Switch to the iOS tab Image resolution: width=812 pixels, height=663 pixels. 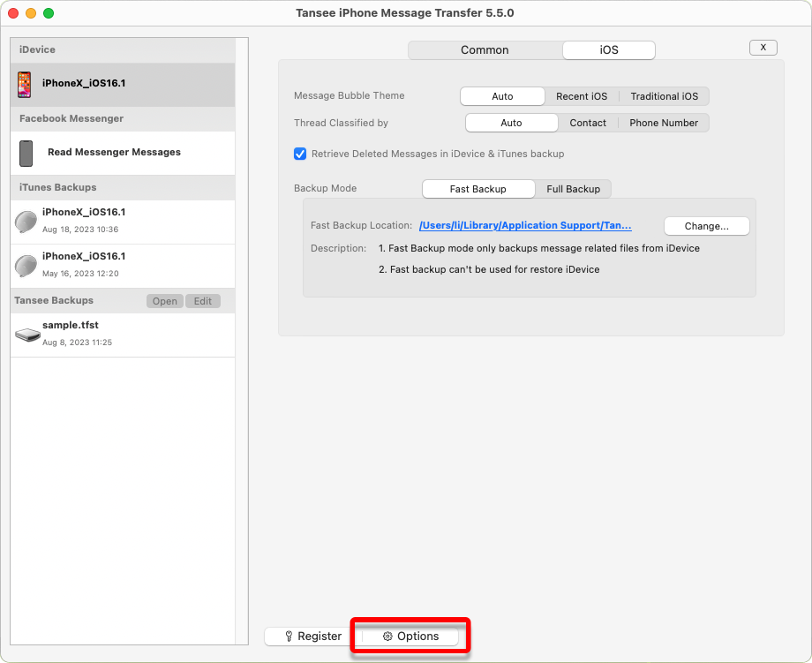click(609, 50)
